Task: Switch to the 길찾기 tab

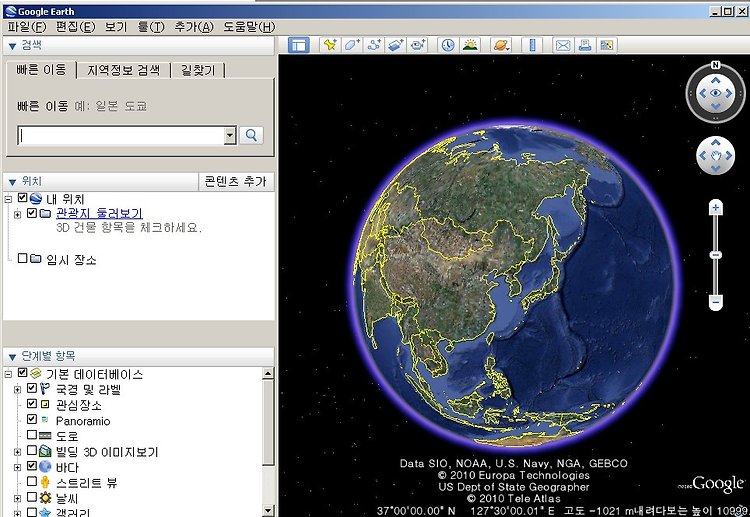Action: coord(198,70)
